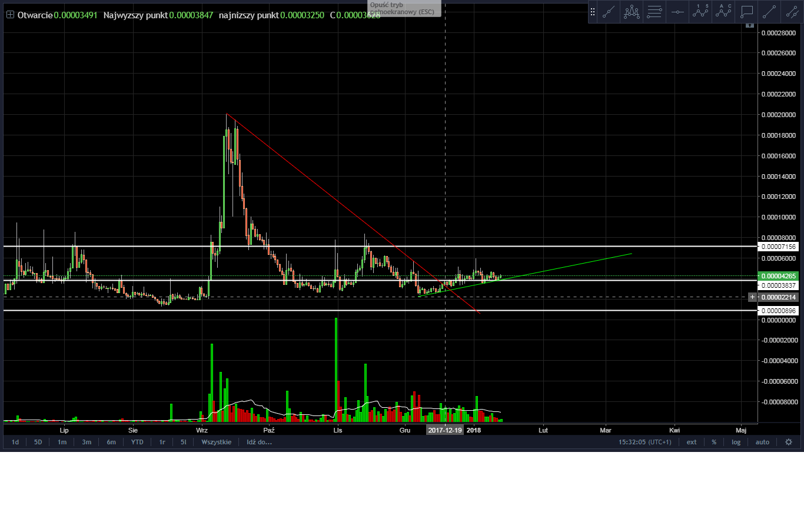Set time range to 5D

(x=38, y=442)
